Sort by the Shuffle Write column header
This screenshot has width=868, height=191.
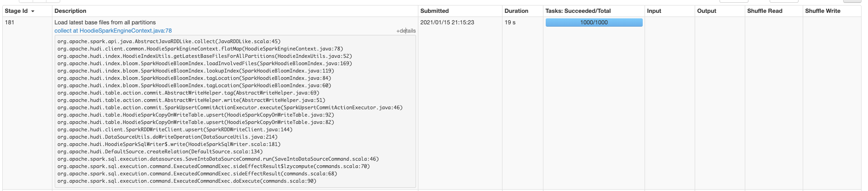point(822,11)
